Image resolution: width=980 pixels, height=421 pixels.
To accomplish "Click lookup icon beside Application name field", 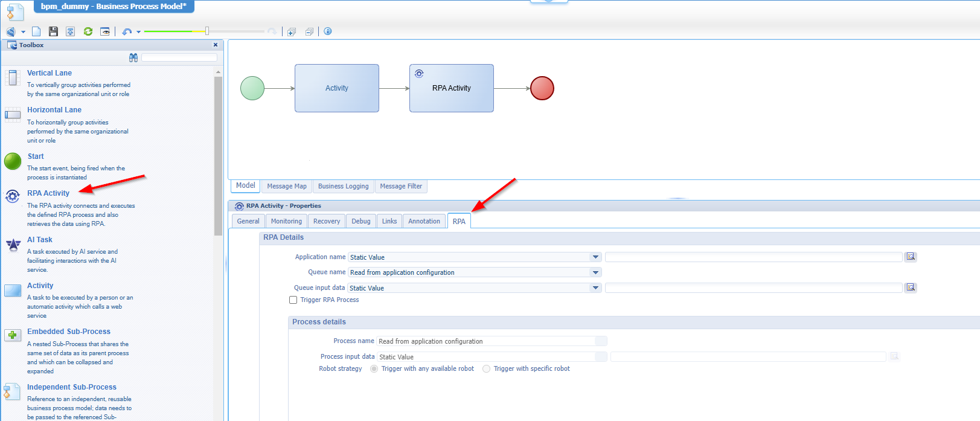I will coord(911,257).
